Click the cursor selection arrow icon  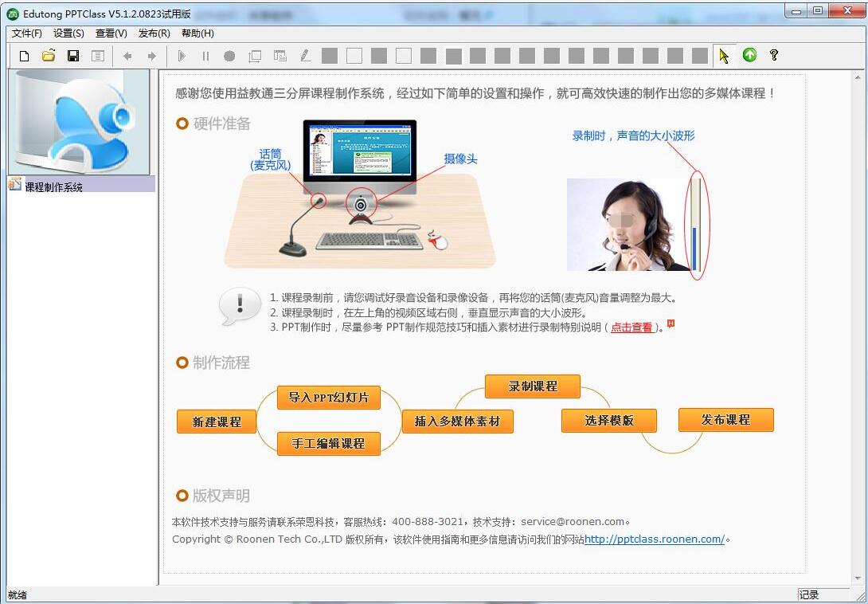click(725, 56)
